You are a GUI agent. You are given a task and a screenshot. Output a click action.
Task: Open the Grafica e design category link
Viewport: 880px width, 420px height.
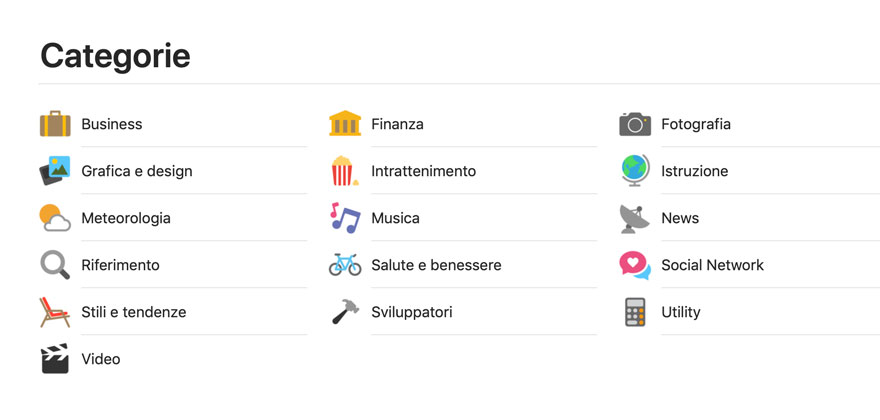click(x=137, y=171)
